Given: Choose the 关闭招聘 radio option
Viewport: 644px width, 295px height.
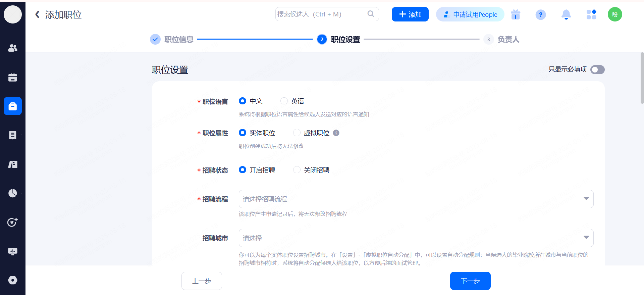Looking at the screenshot, I should click(x=297, y=170).
